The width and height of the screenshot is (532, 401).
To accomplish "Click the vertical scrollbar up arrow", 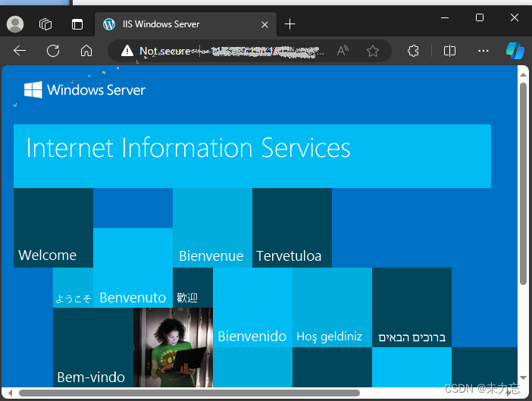I will point(523,74).
